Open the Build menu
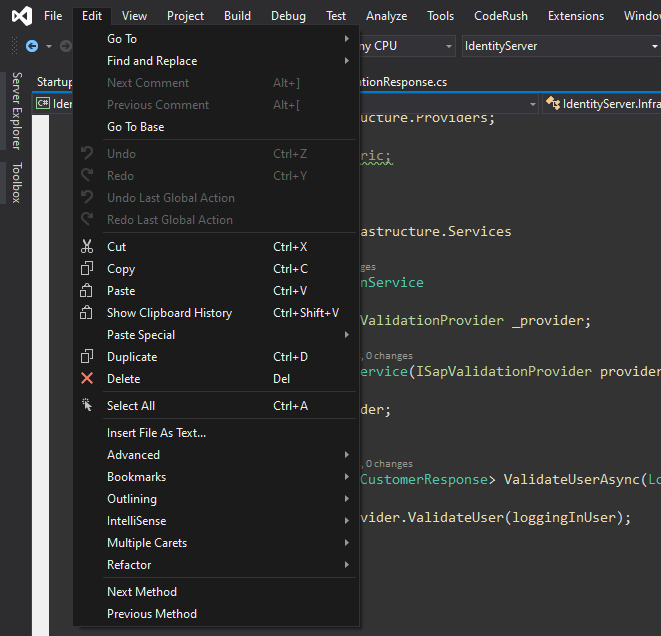661x636 pixels. (x=237, y=16)
